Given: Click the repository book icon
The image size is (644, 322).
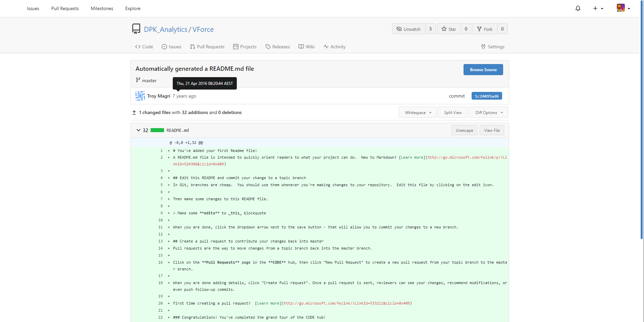Looking at the screenshot, I should pyautogui.click(x=136, y=29).
